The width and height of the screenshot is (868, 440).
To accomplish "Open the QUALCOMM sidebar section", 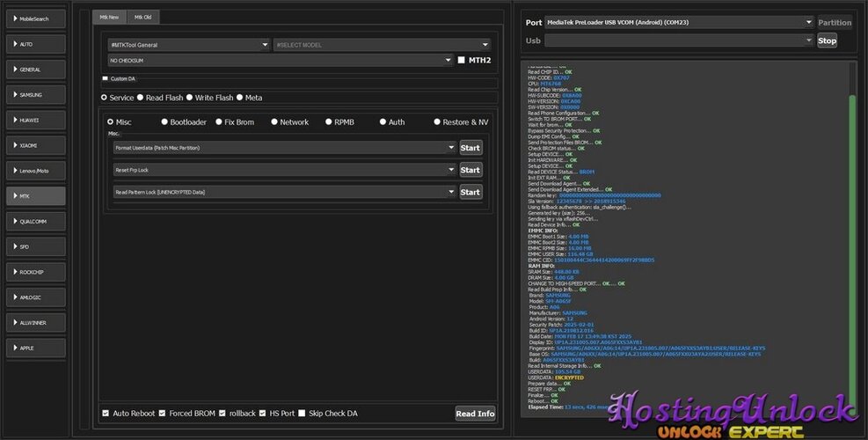I will coord(36,222).
